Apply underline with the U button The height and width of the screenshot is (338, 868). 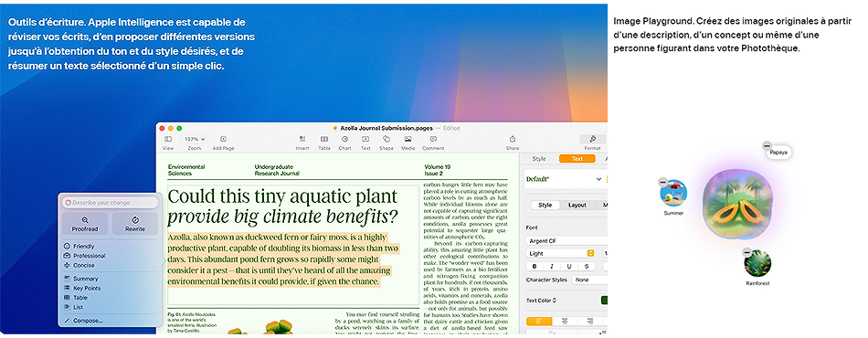tap(569, 266)
